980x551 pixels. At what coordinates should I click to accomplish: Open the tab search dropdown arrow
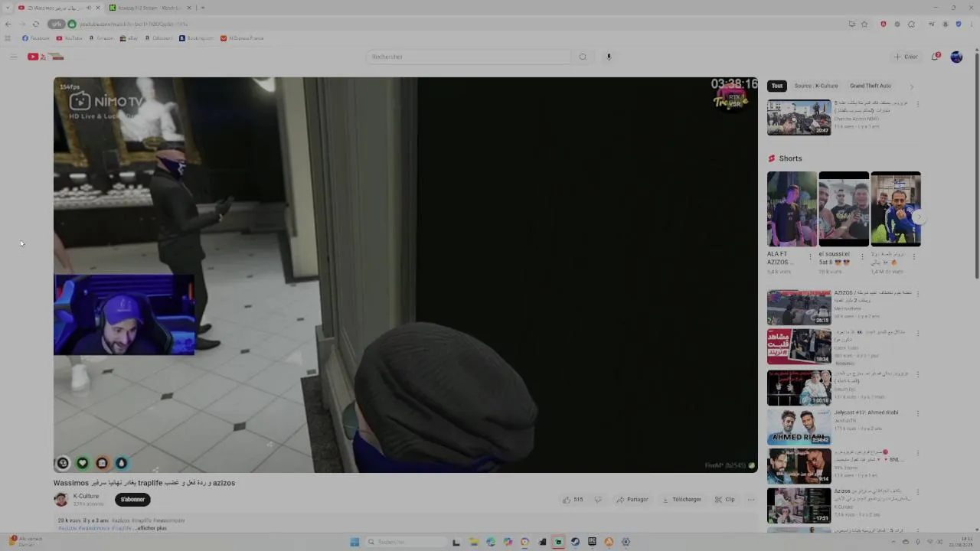point(8,8)
